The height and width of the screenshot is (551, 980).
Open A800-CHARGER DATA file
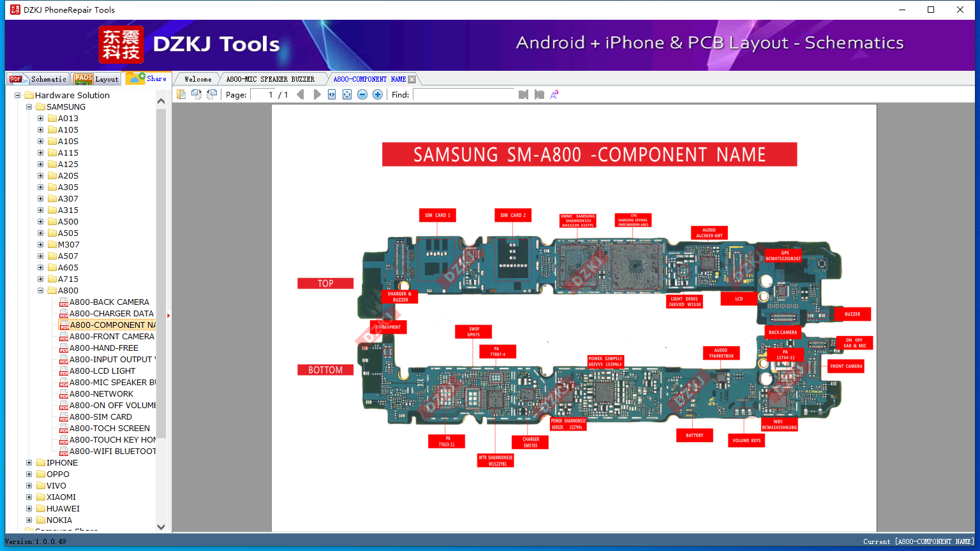tap(112, 314)
